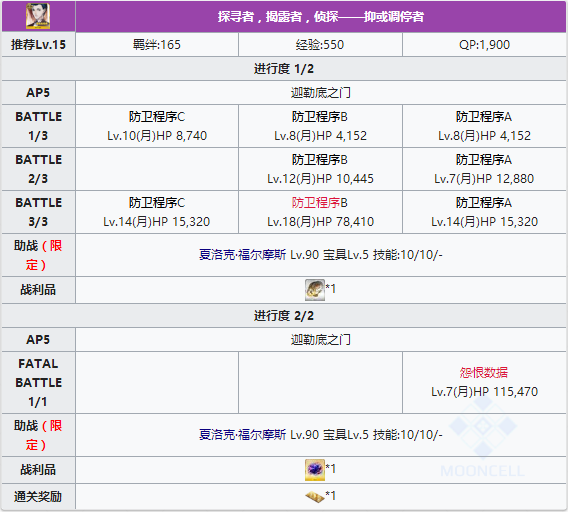Click Lv.7(月)HP 12,880 stats
The width and height of the screenshot is (568, 512).
point(484,179)
